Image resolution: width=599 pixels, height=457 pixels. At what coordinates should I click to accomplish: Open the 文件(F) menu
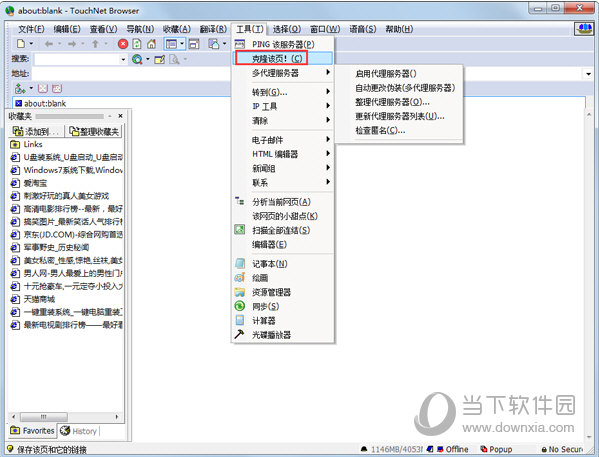31,29
